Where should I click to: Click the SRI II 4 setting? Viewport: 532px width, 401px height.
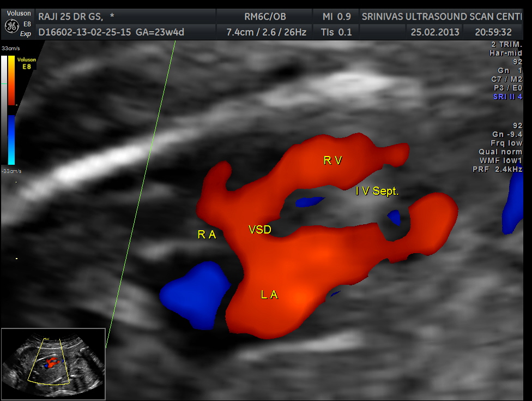click(x=507, y=97)
